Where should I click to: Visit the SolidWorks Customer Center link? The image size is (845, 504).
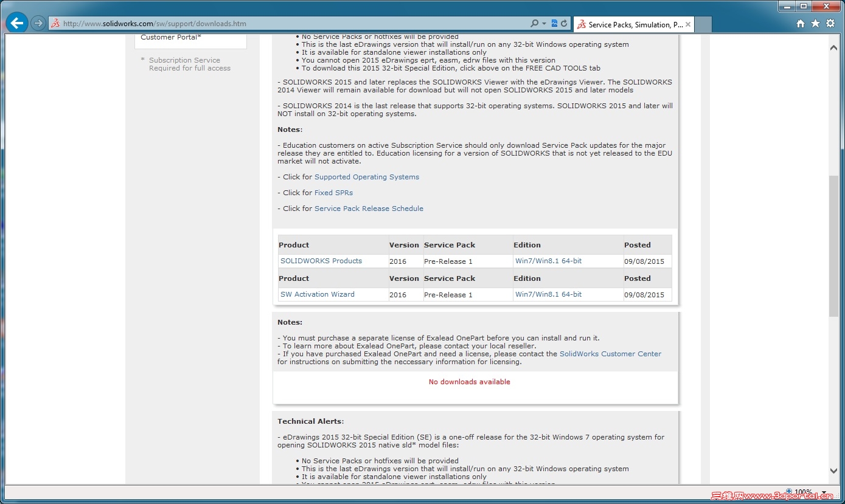tap(610, 354)
